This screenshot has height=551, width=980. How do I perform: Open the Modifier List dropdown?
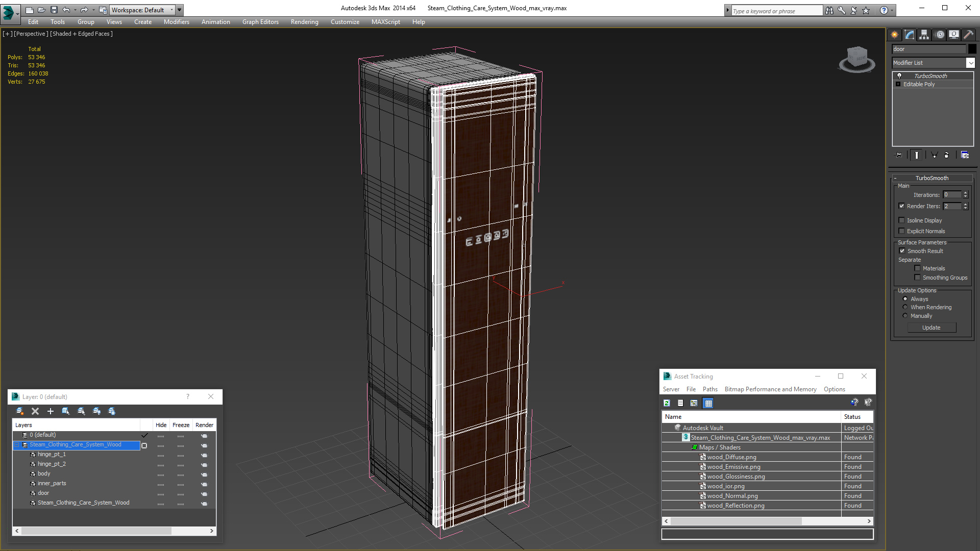coord(970,63)
